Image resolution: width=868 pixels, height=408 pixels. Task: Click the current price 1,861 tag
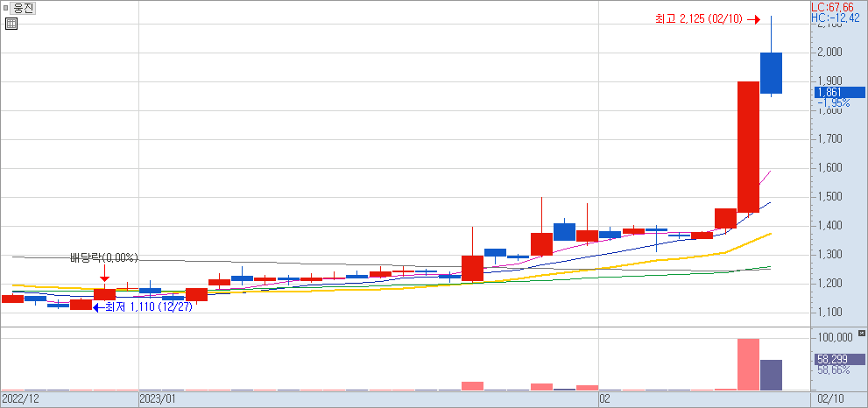pyautogui.click(x=838, y=92)
